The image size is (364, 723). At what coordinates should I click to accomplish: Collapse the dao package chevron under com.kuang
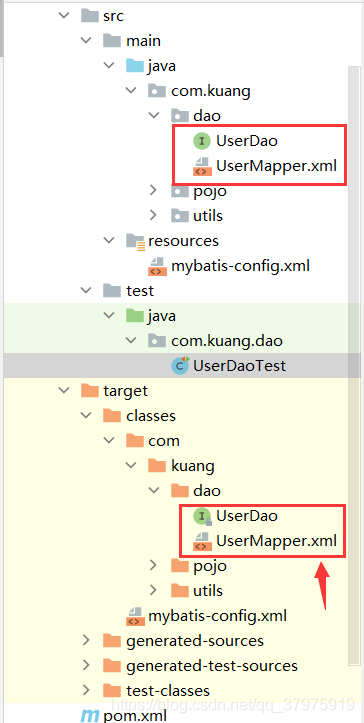(154, 116)
